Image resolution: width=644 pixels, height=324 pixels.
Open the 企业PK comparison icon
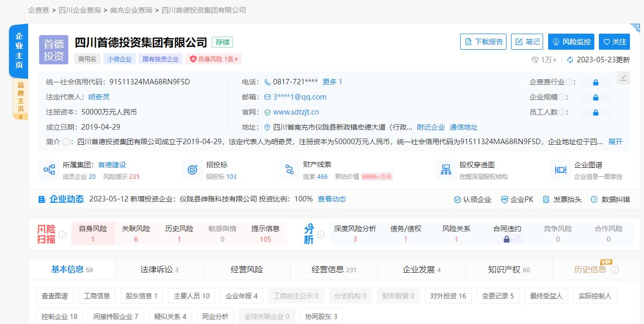tap(517, 199)
